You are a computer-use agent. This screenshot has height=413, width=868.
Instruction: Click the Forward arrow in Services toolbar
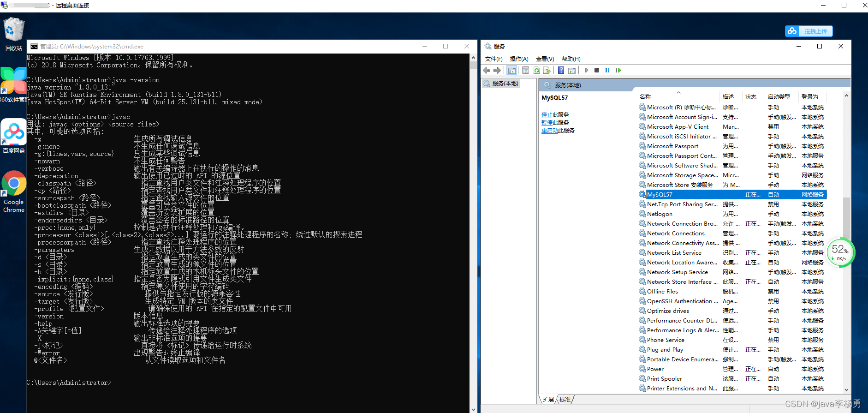pos(497,70)
